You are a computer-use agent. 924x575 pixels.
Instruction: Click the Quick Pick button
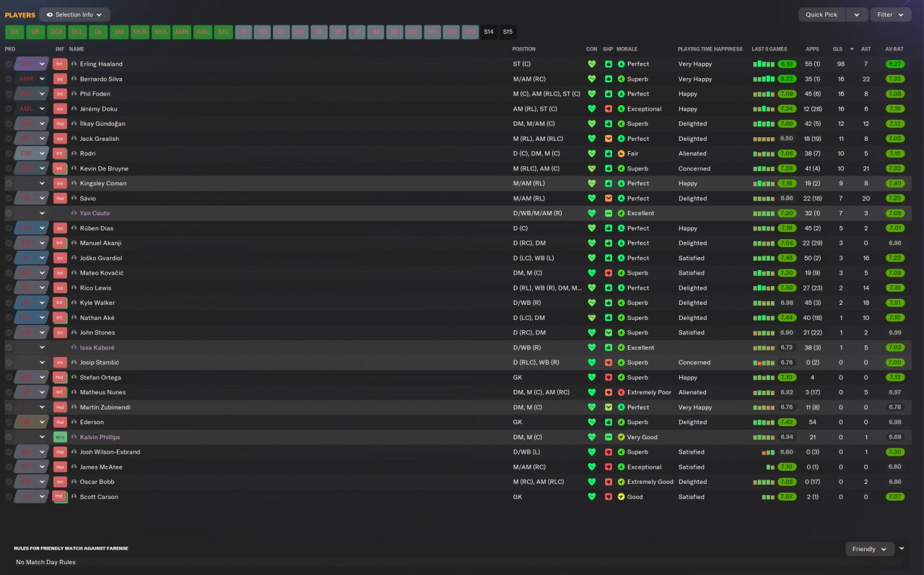(821, 14)
